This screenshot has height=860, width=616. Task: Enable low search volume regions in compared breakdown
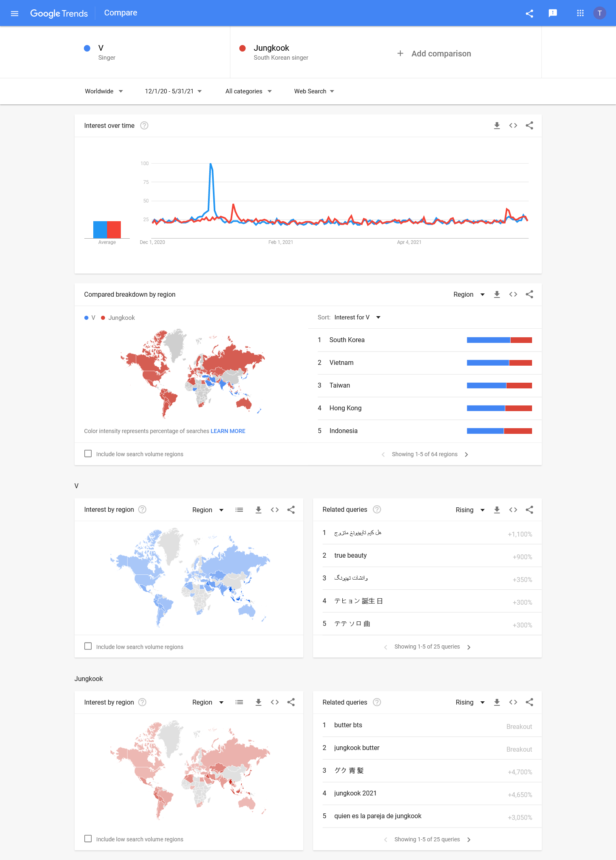coord(88,454)
